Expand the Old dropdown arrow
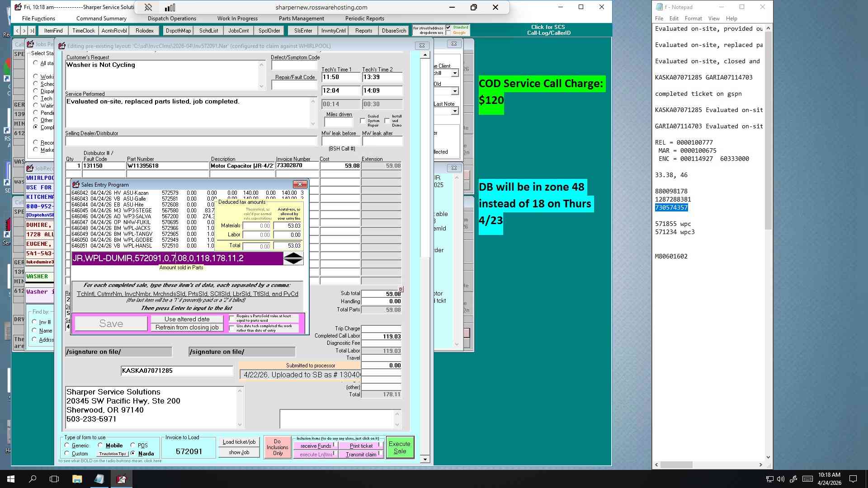Viewport: 868px width, 488px height. click(455, 91)
